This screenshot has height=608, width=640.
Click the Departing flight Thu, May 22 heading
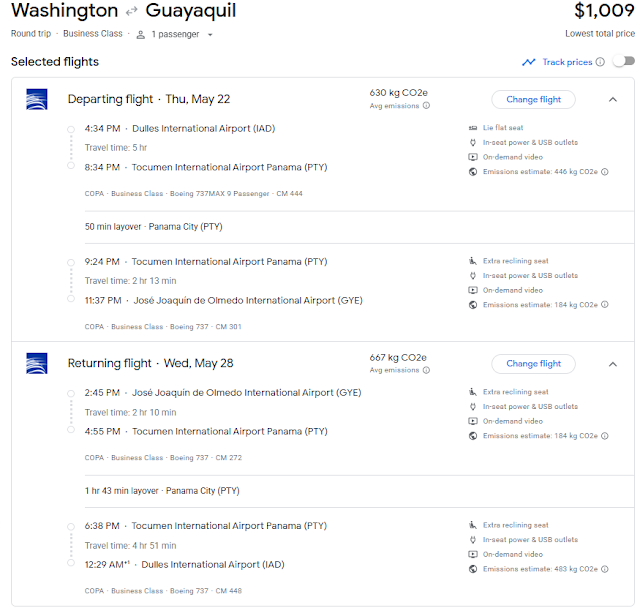click(x=149, y=99)
